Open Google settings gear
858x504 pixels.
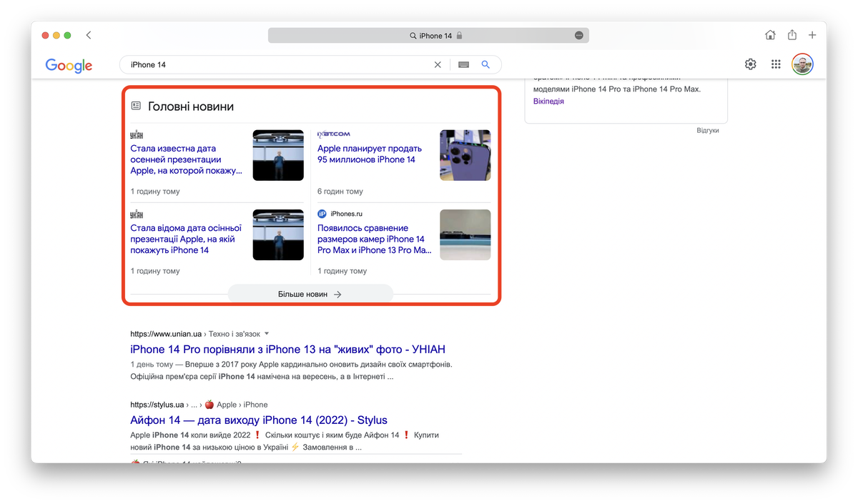(750, 65)
